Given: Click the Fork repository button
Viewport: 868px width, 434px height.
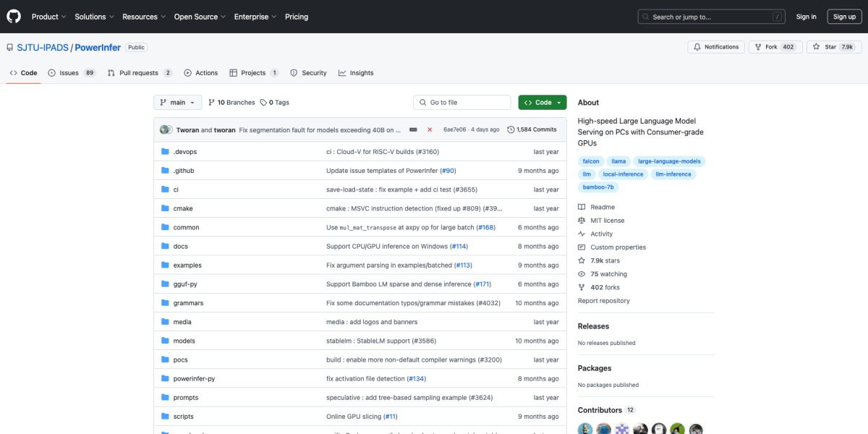Looking at the screenshot, I should pyautogui.click(x=773, y=47).
